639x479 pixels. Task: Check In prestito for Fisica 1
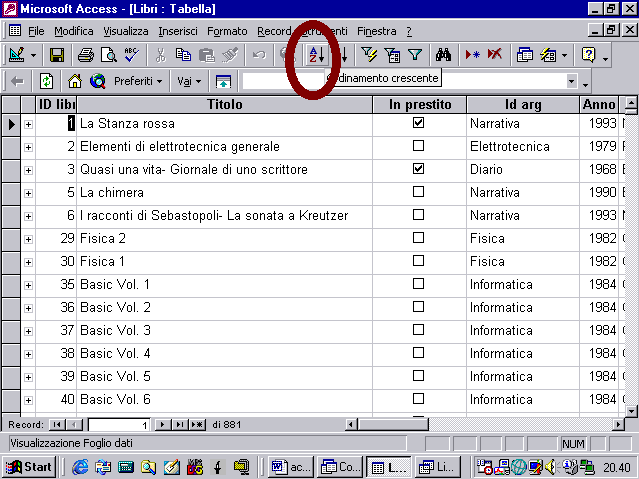[419, 261]
